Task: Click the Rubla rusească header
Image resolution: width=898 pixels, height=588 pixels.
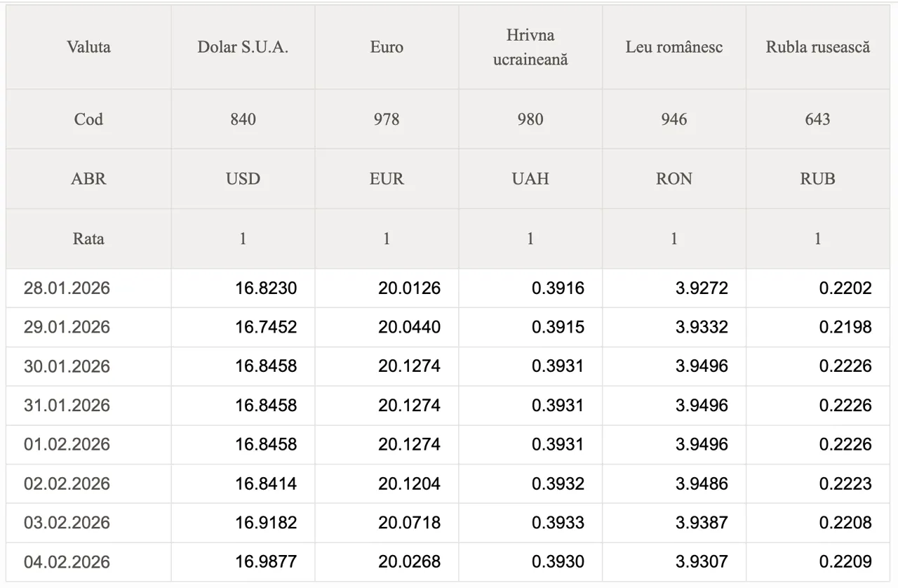Action: point(817,47)
